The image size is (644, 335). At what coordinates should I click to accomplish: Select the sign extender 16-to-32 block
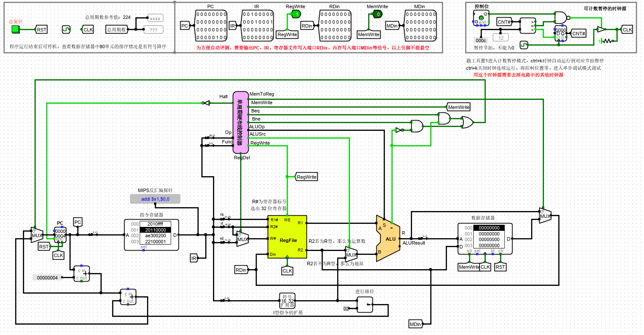287,301
